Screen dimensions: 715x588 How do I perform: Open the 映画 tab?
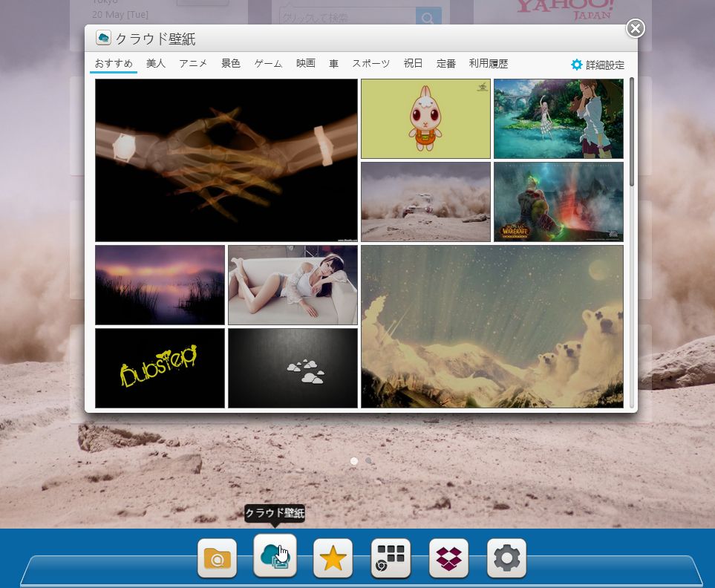pos(305,63)
